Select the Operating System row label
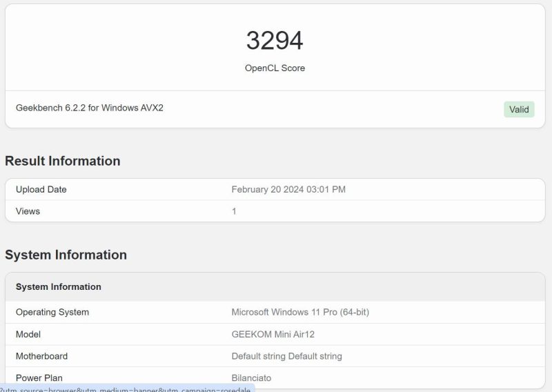552x392 pixels. [52, 312]
